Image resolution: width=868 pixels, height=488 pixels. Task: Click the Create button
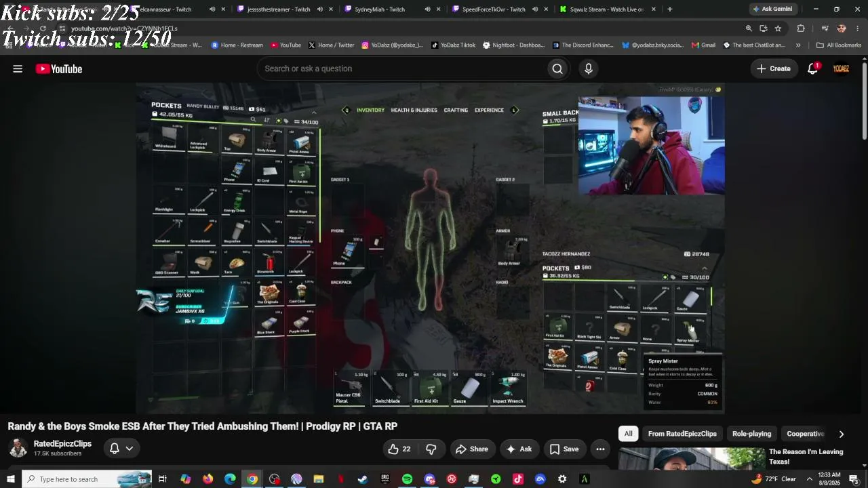(x=773, y=68)
